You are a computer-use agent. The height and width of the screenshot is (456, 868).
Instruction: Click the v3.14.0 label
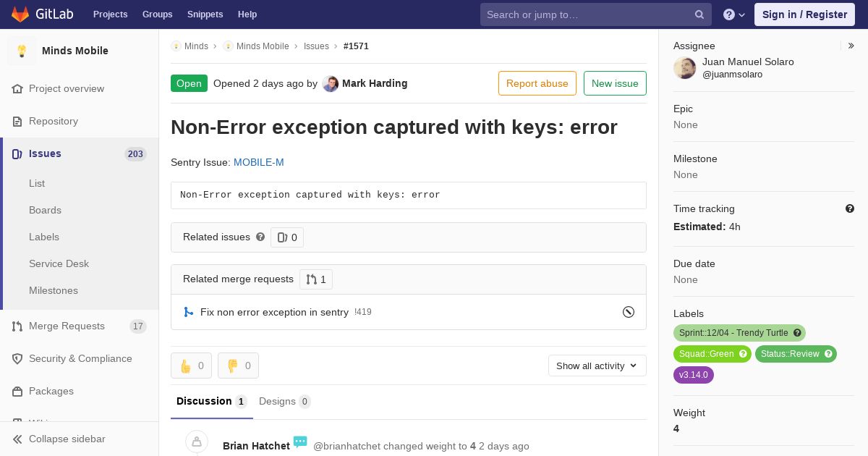click(694, 375)
